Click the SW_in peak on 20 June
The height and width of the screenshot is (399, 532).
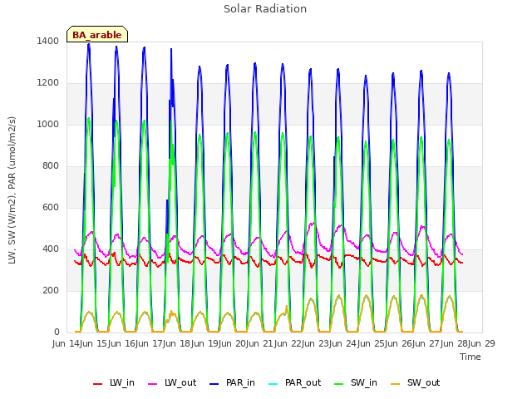(255, 133)
